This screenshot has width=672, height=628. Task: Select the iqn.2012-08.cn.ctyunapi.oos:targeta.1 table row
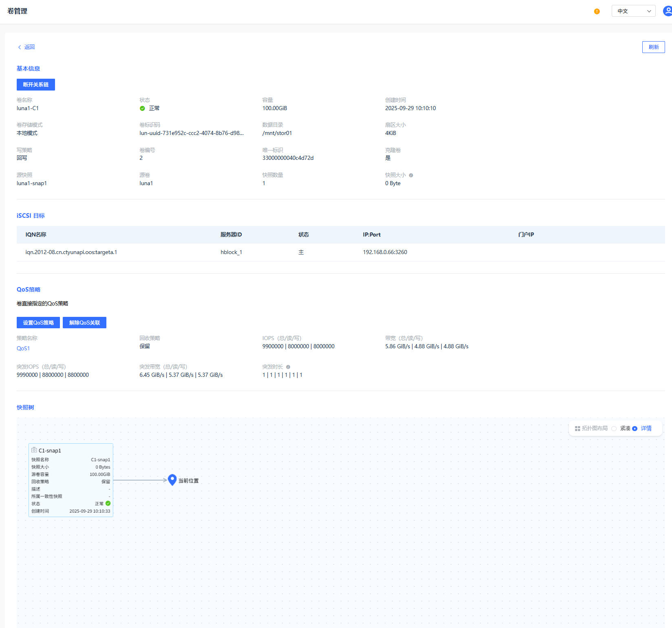(x=71, y=252)
